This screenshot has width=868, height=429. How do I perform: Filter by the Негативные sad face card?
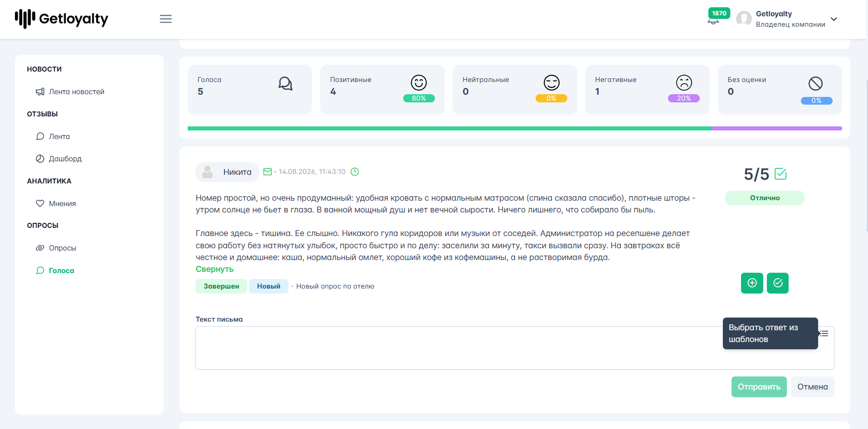coord(647,89)
